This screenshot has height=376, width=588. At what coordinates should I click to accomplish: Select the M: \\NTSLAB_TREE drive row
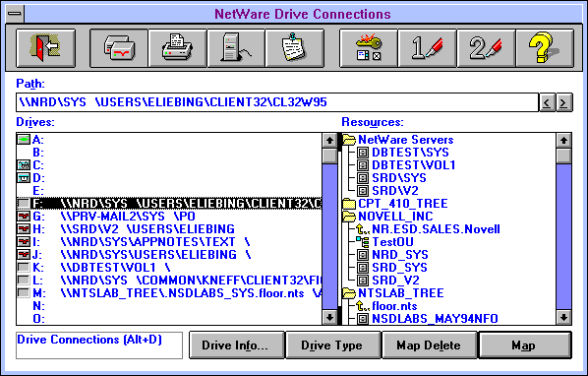coord(169,293)
